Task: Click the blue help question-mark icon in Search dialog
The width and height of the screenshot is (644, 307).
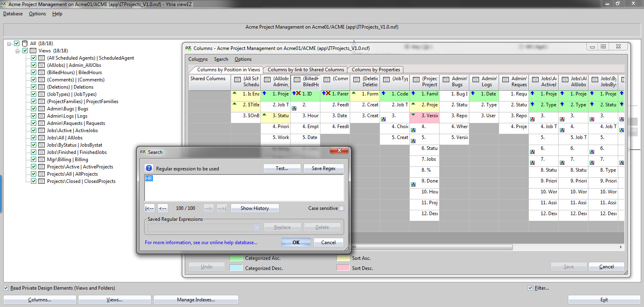Action: 149,168
